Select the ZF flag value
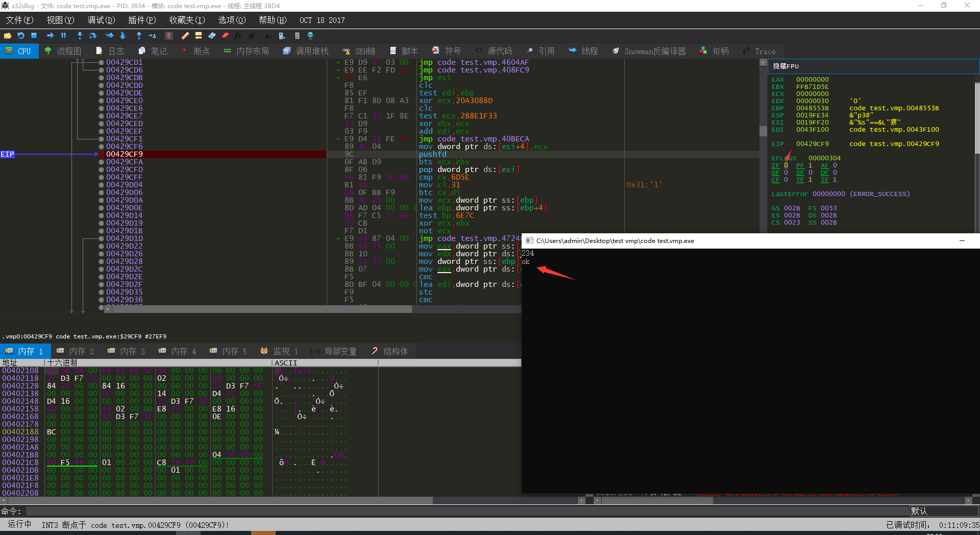Screen dimensions: 980x535 (786, 165)
